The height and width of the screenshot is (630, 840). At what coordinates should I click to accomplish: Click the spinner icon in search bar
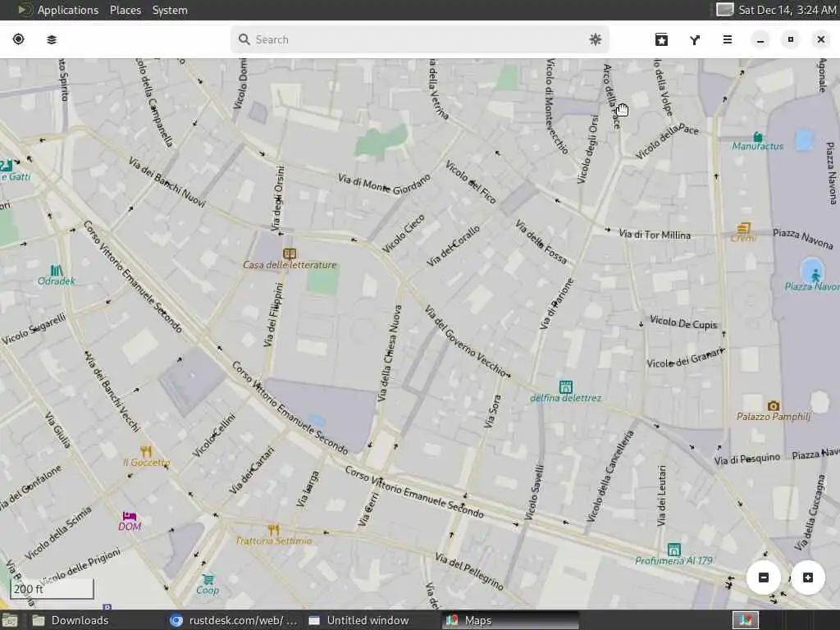(x=596, y=39)
